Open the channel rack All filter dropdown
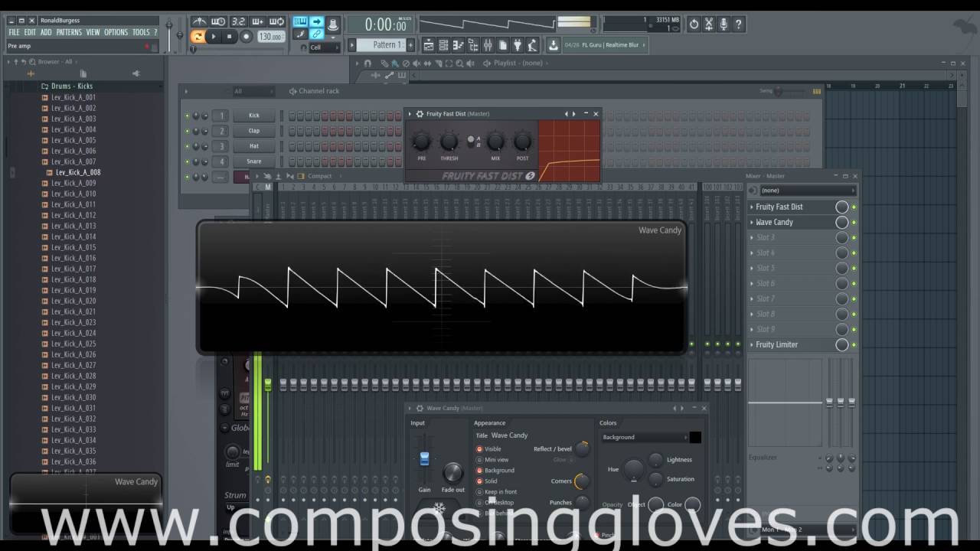The height and width of the screenshot is (551, 980). point(255,91)
